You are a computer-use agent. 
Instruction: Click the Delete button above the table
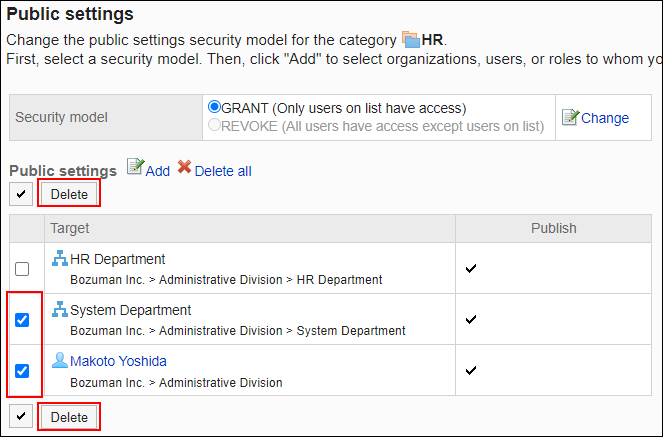pyautogui.click(x=69, y=194)
